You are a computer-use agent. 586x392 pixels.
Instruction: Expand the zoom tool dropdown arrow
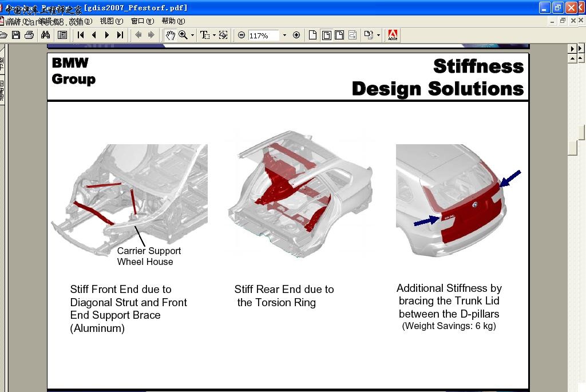tap(192, 35)
